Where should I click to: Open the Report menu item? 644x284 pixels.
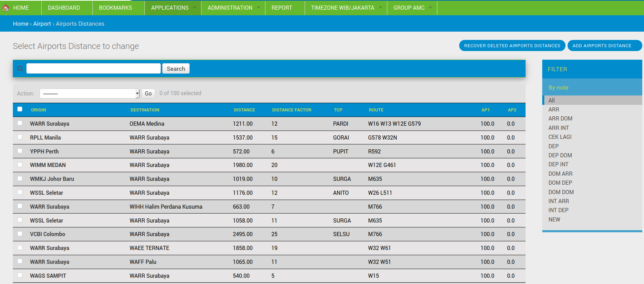pos(282,8)
